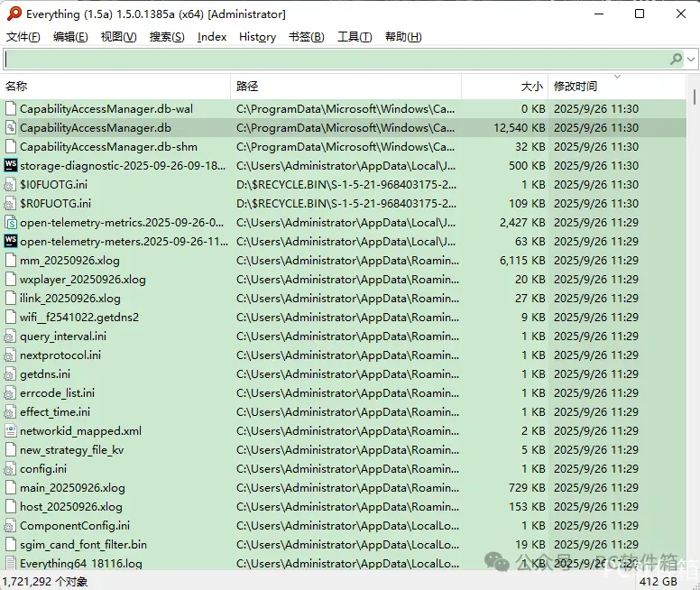Image resolution: width=700 pixels, height=590 pixels.
Task: Click the search magnifier icon in search box
Action: (x=676, y=59)
